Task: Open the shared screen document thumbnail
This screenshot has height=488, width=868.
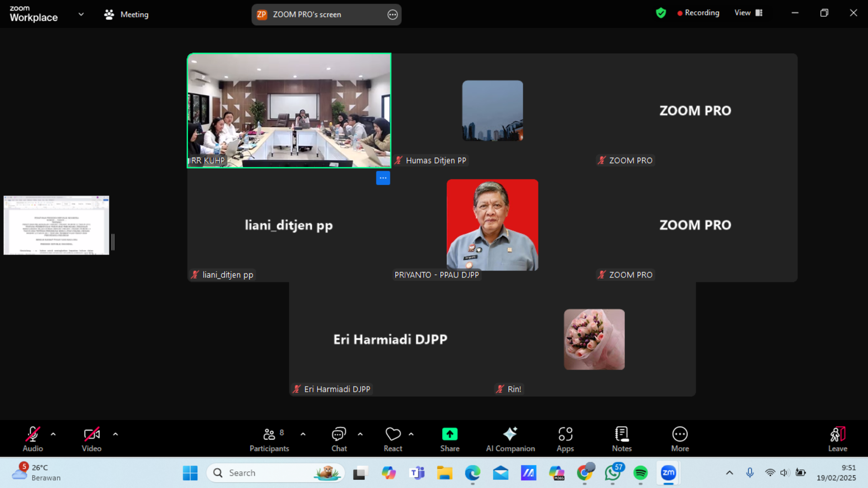Action: pyautogui.click(x=57, y=225)
